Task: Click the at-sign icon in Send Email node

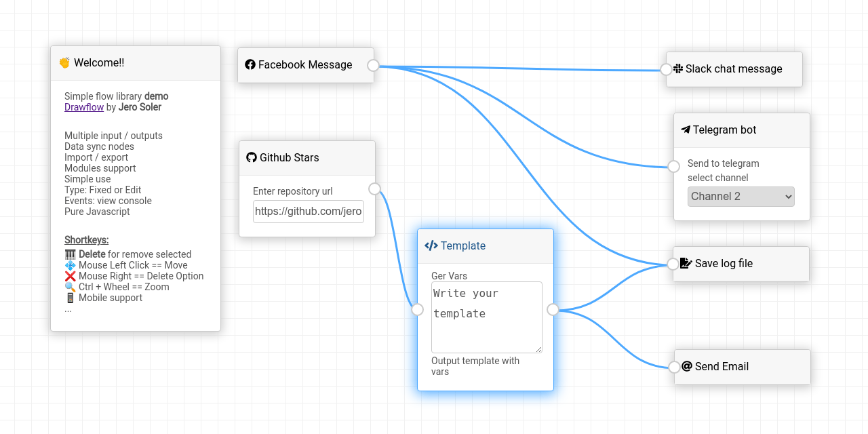Action: [x=687, y=366]
